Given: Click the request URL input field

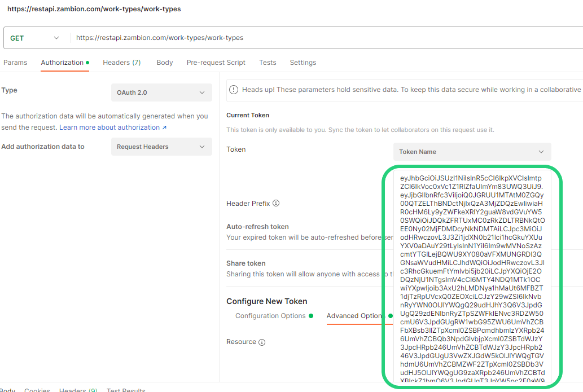Looking at the screenshot, I should (x=327, y=38).
